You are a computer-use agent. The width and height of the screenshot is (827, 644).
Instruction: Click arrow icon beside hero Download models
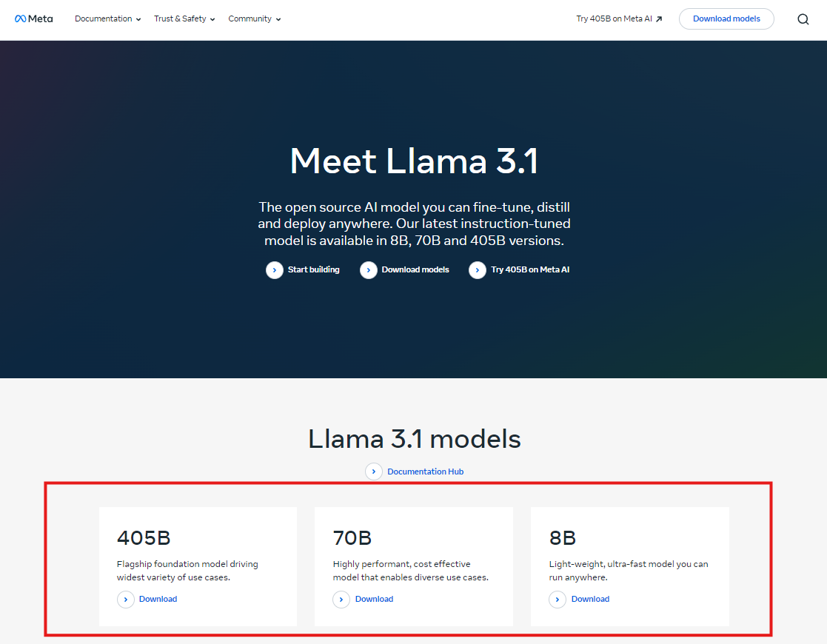[368, 270]
